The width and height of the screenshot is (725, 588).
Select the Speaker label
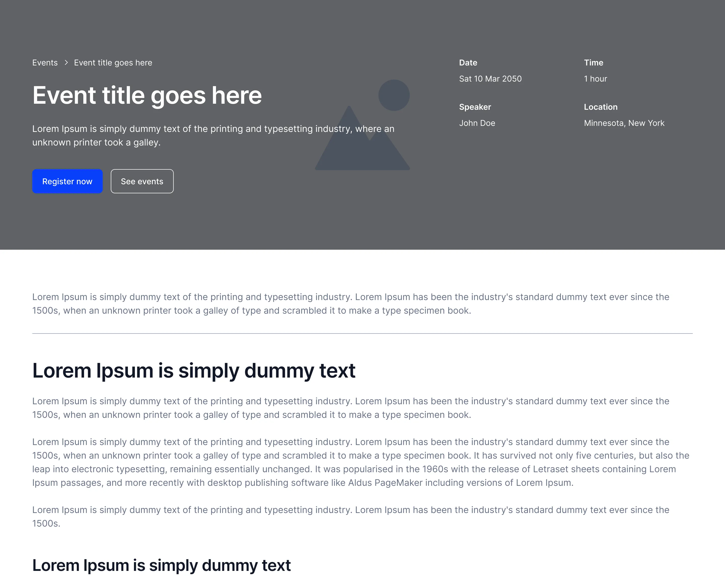[475, 107]
